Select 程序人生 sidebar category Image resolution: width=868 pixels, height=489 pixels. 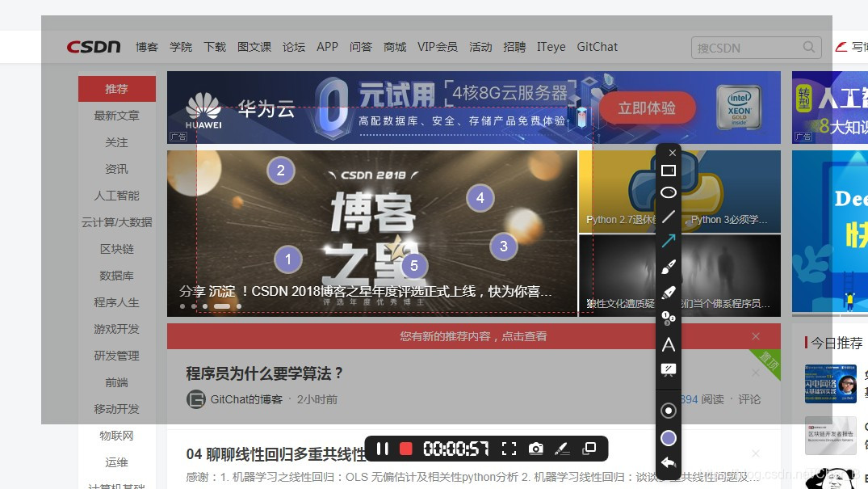[x=117, y=302]
